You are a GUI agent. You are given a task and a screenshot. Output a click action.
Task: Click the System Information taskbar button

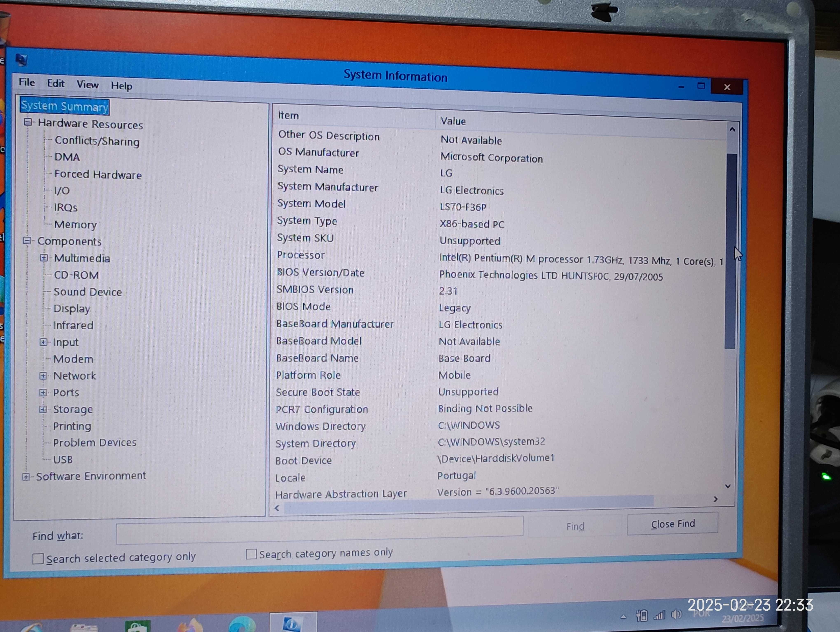[x=293, y=622]
